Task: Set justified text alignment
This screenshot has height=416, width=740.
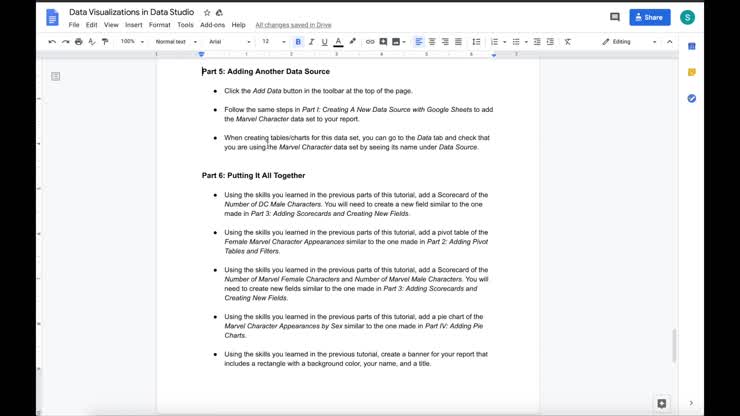Action: [x=458, y=42]
